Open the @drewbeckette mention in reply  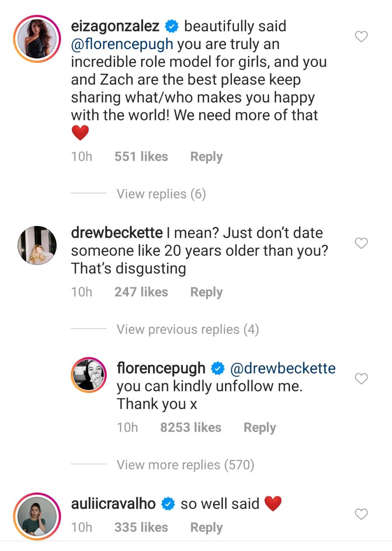283,368
